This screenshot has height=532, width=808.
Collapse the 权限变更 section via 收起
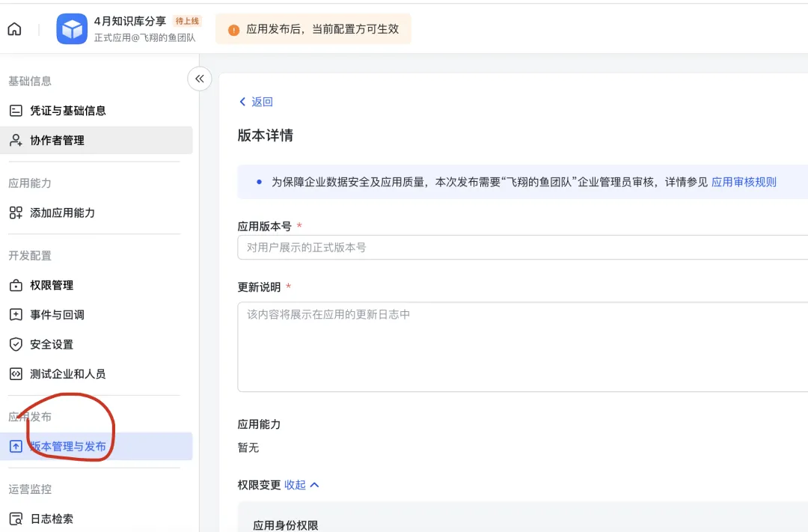[x=295, y=485]
